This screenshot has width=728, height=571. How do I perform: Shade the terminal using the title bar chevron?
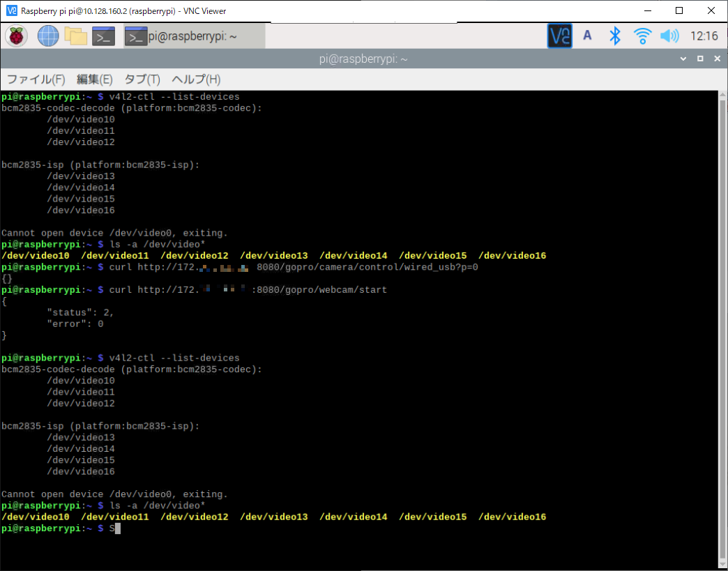[x=683, y=59]
